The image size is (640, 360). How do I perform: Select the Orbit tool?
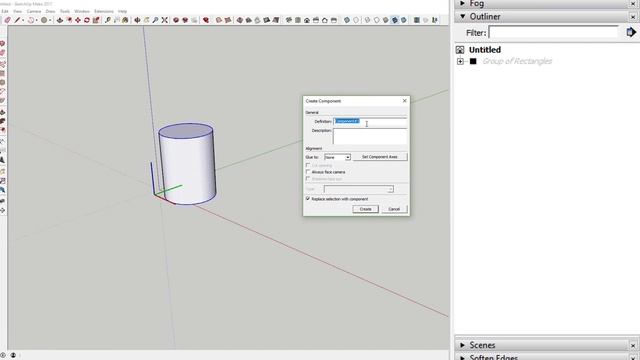coord(137,20)
